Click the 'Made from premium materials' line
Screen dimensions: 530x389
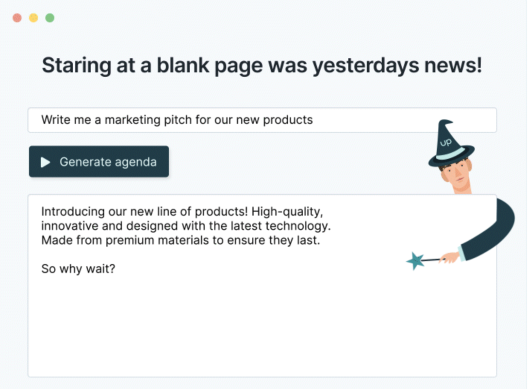[180, 240]
